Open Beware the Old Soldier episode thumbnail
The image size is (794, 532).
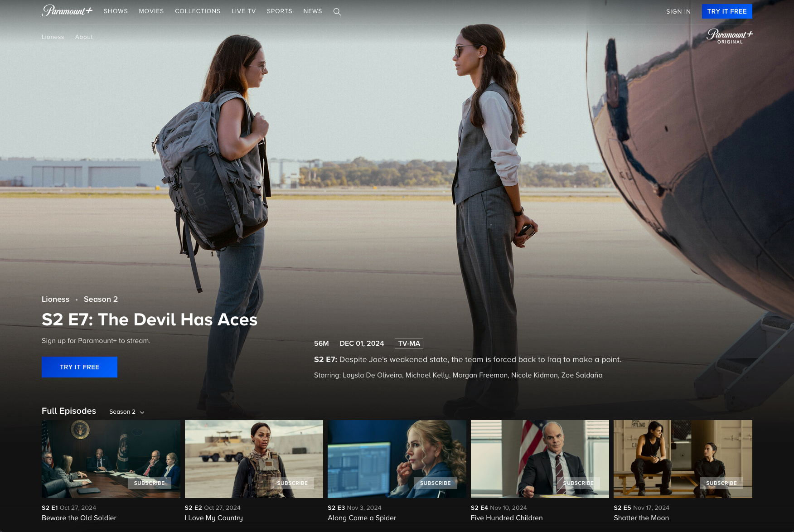point(111,459)
